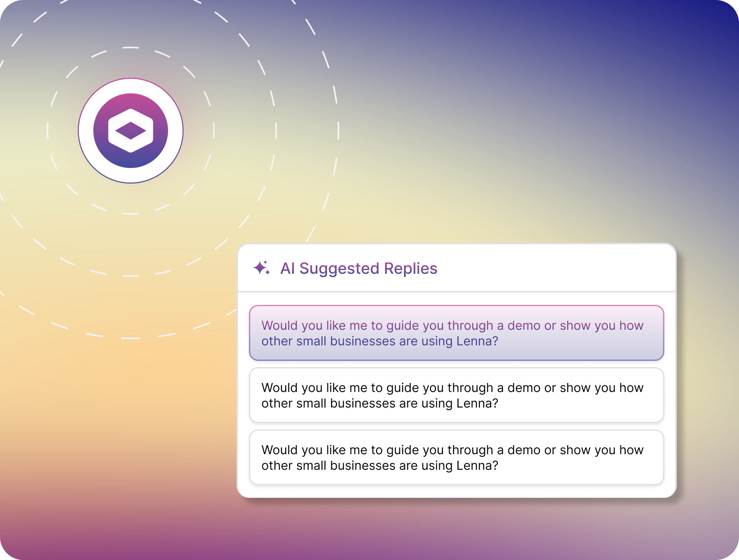This screenshot has height=560, width=739.
Task: Click the innermost dashed ring around the logo
Action: point(131,47)
